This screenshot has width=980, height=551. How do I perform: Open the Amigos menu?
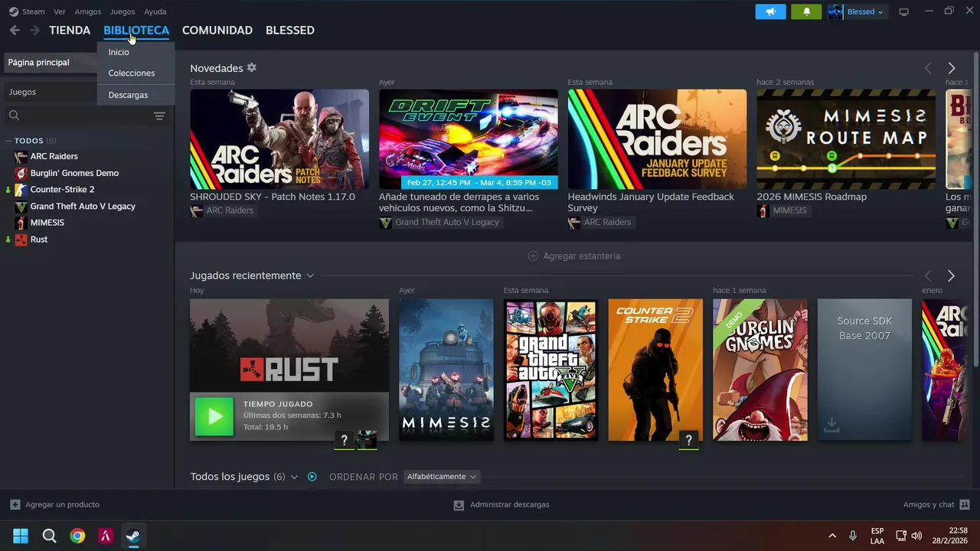(x=88, y=11)
